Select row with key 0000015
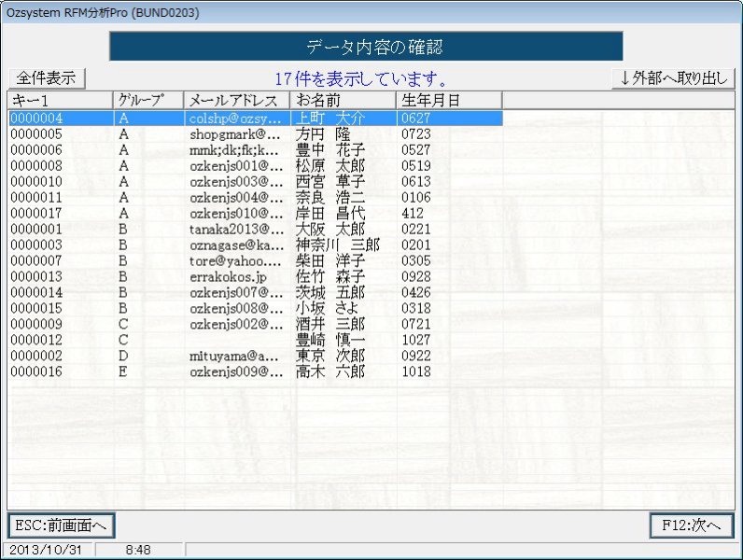Viewport: 743px width, 560px height. point(256,308)
